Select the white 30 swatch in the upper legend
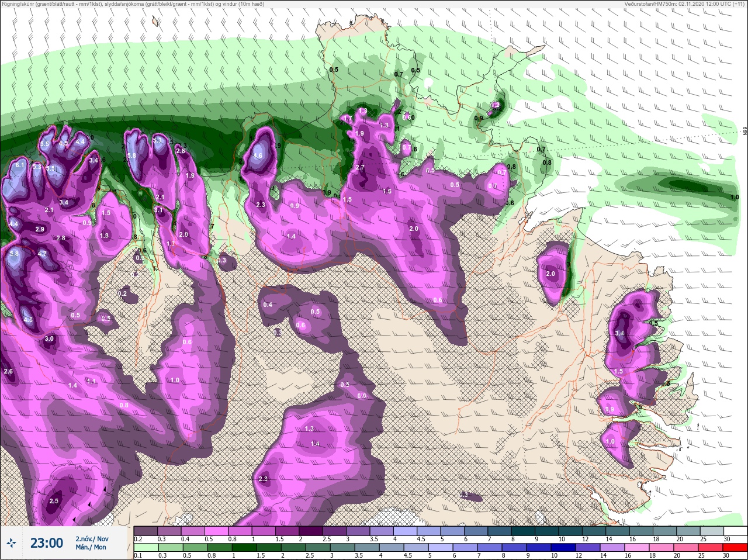This screenshot has height=560, width=748. click(736, 531)
